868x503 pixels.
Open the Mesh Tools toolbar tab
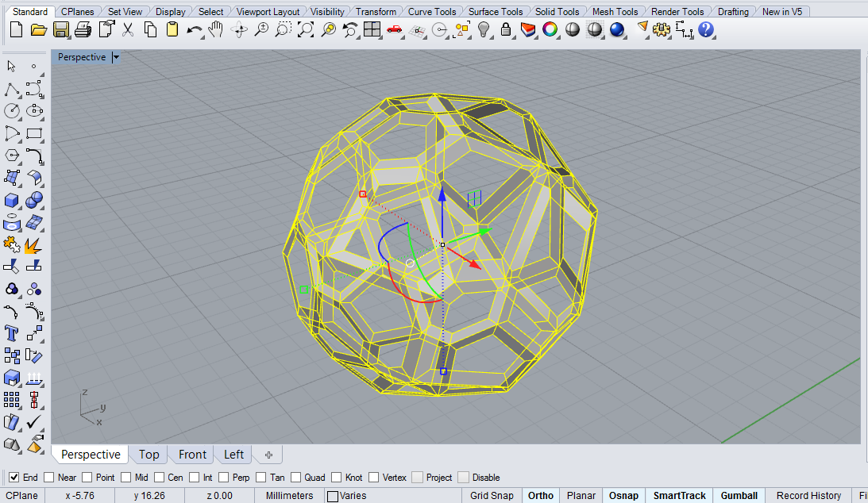(x=615, y=12)
